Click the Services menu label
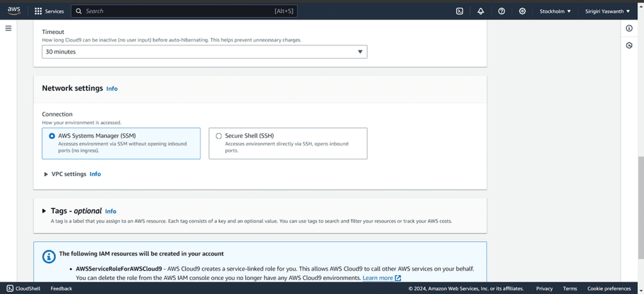Image resolution: width=644 pixels, height=294 pixels. [x=54, y=11]
